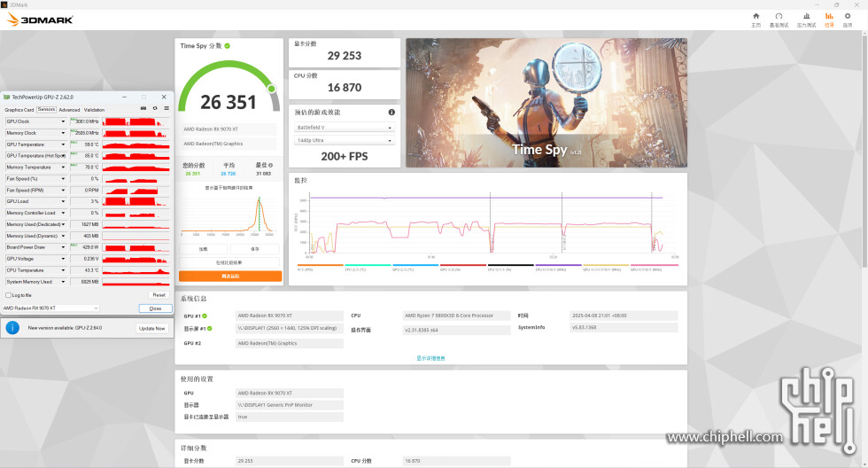Click Reset button in GPU-Z
This screenshot has height=468, width=868.
point(159,295)
